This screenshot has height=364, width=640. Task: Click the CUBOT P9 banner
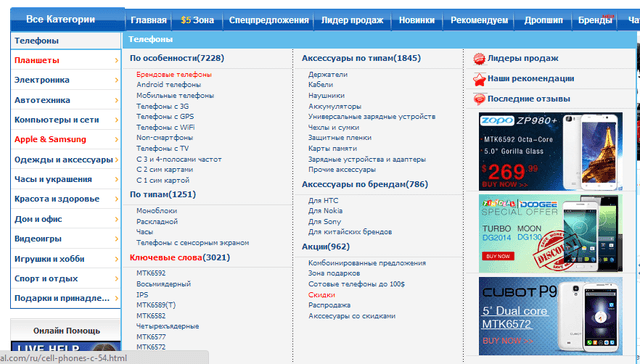(x=550, y=316)
